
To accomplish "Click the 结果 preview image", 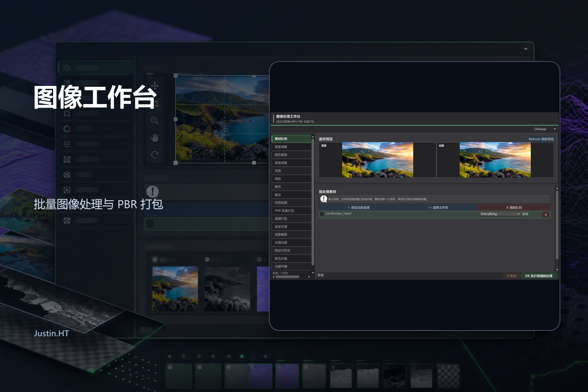I will 495,160.
